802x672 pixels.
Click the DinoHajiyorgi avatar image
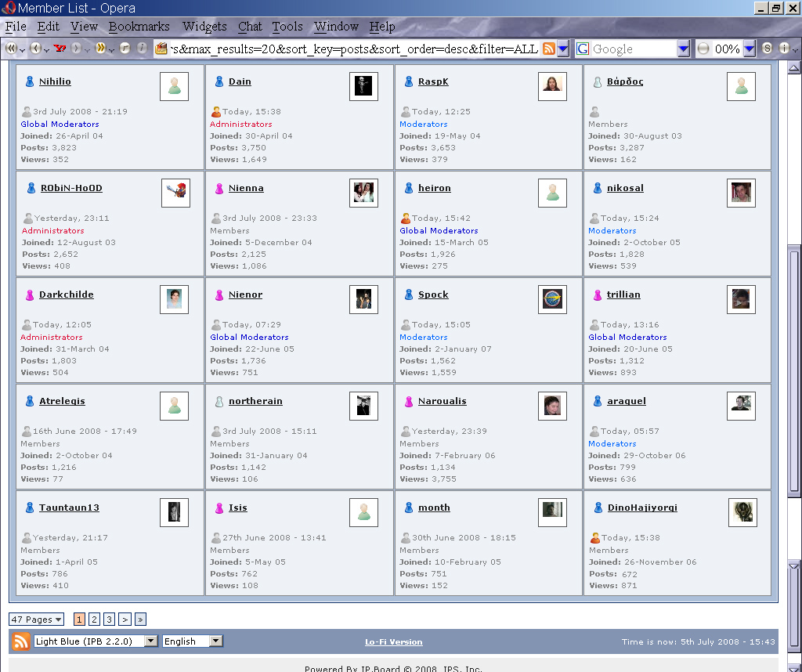coord(742,512)
